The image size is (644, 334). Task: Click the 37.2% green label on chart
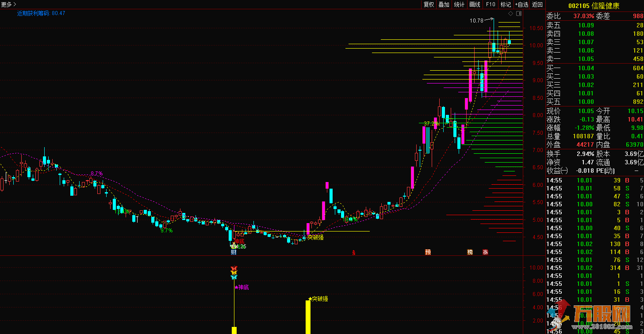[431, 124]
